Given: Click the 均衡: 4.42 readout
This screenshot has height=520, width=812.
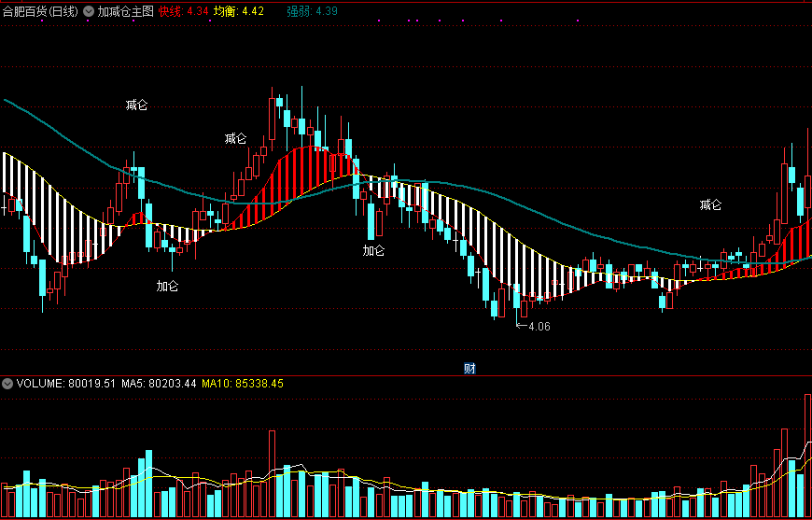Looking at the screenshot, I should [x=239, y=11].
